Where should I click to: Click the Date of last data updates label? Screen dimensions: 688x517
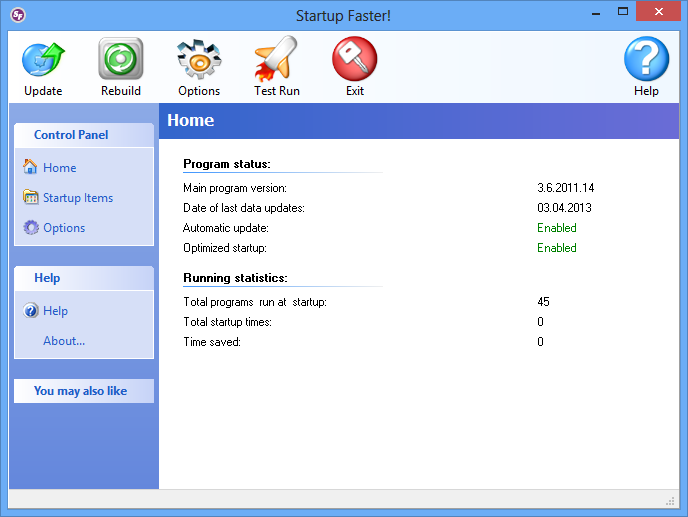pyautogui.click(x=244, y=208)
